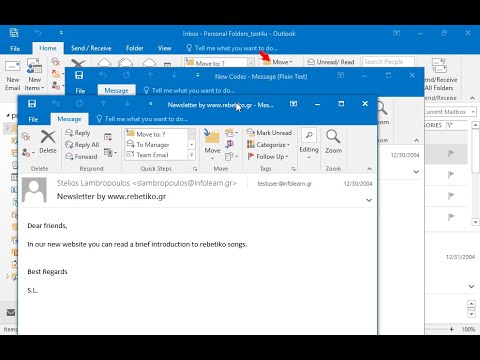Click the Ignore conversation icon in the Newsletter message ribbon
480x360 pixels.
pyautogui.click(x=26, y=136)
